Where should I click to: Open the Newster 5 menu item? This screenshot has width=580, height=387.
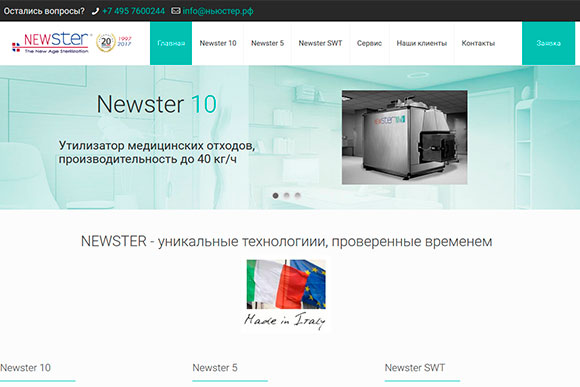(267, 43)
